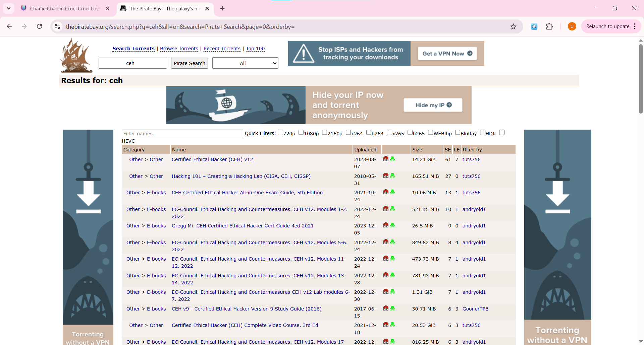Click magnet icon for CEH v12 Modules 11-12

point(386,258)
